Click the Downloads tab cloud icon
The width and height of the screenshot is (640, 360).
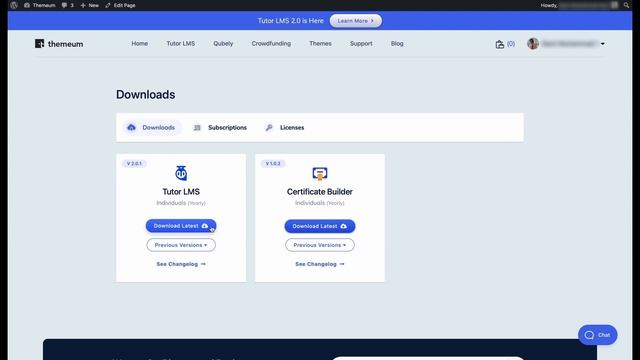click(131, 127)
